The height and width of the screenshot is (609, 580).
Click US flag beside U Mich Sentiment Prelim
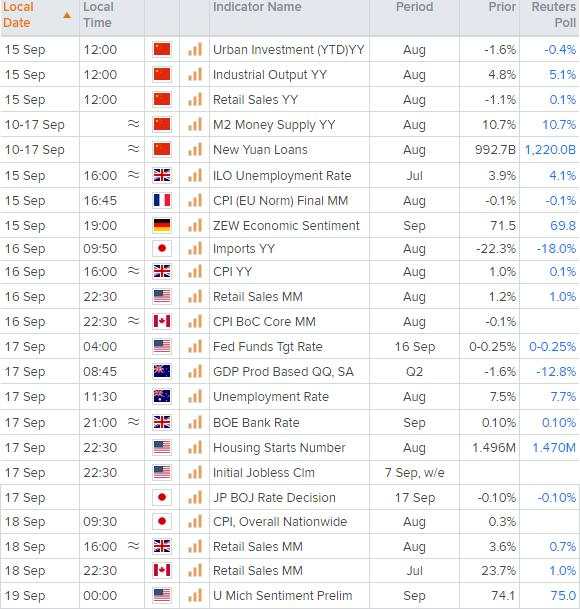pos(162,595)
